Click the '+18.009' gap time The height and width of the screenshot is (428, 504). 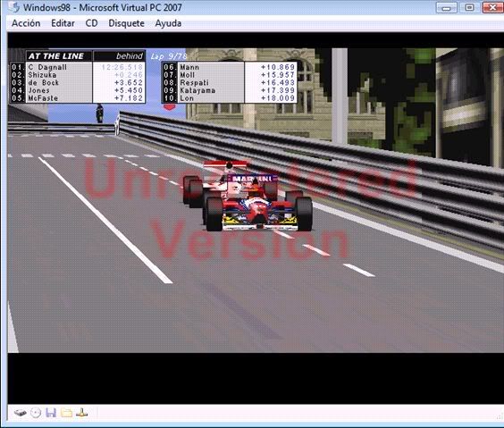tap(278, 98)
